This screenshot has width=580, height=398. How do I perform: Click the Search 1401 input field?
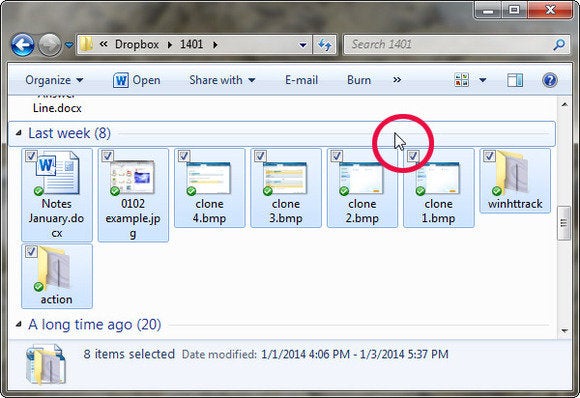[449, 45]
